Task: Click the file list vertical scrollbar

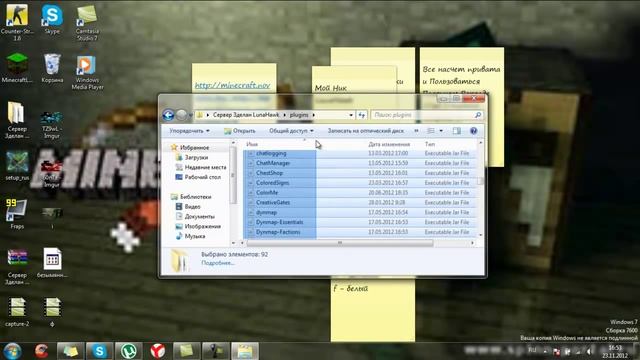Action: tap(480, 182)
